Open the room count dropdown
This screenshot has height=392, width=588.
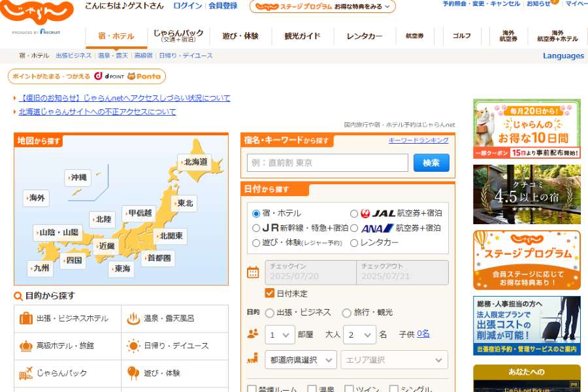[280, 335]
